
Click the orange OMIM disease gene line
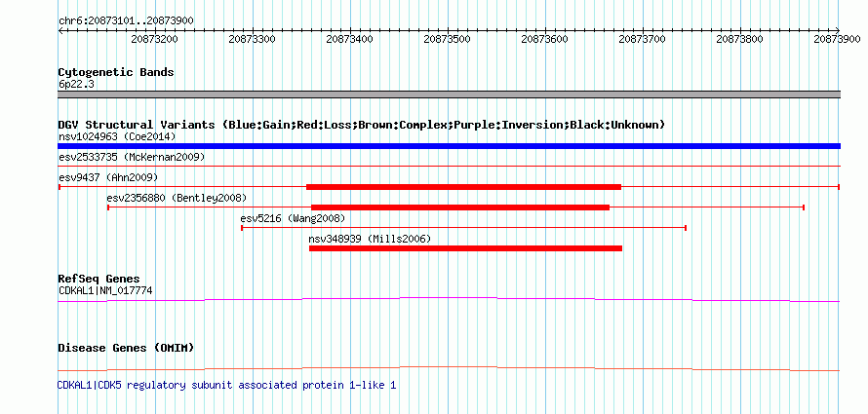[449, 368]
